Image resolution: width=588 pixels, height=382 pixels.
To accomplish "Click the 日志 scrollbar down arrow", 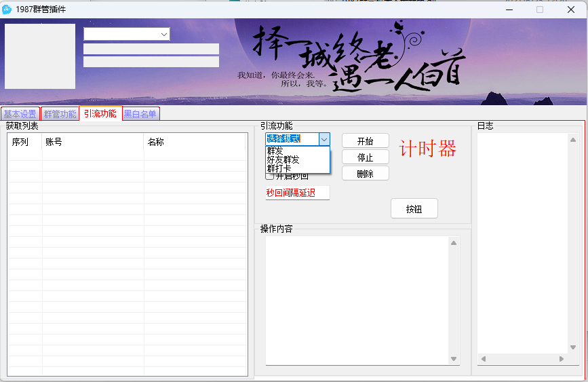I will coord(573,347).
